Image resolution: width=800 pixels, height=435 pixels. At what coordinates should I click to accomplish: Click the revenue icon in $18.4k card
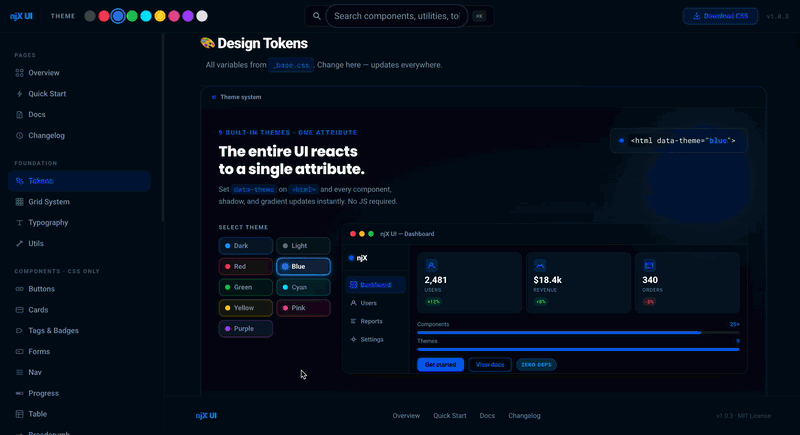[540, 265]
